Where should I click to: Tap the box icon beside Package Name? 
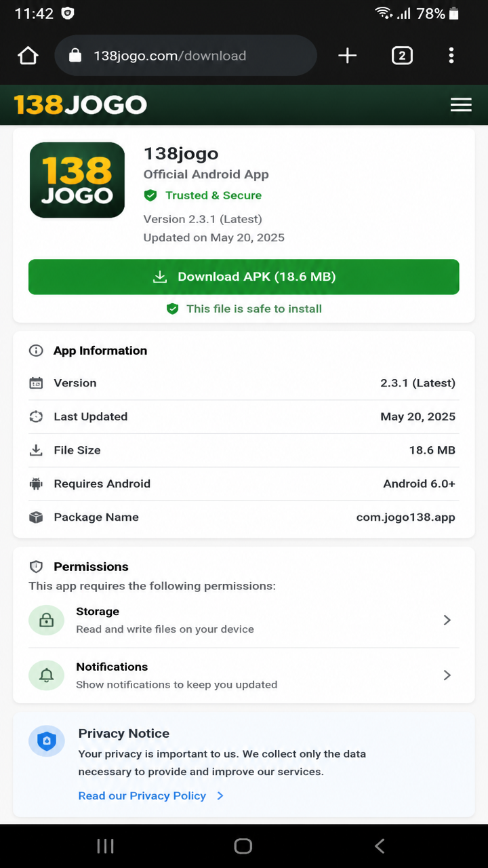36,517
